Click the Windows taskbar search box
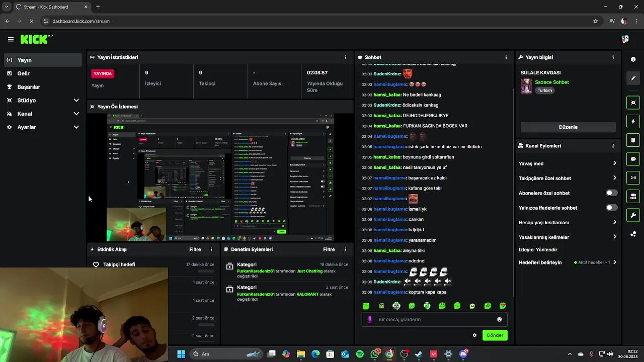Screen dimensions: 644x362 pyautogui.click(x=226, y=354)
